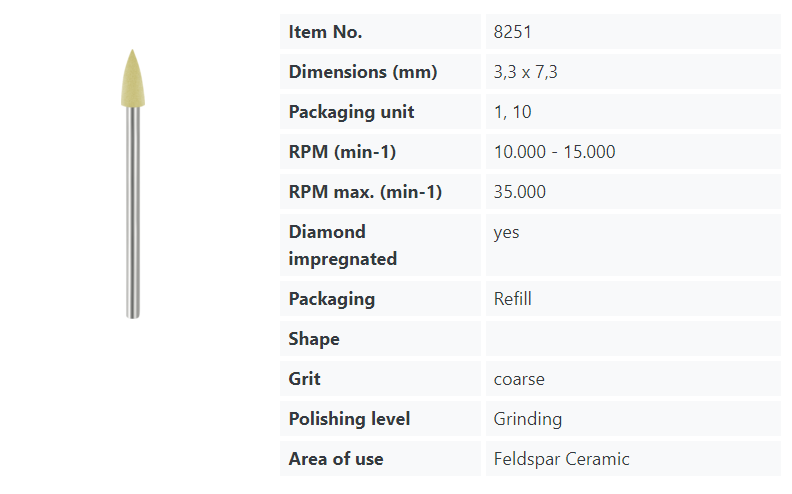
Task: Select the Grinding polishing level value
Action: pos(528,419)
